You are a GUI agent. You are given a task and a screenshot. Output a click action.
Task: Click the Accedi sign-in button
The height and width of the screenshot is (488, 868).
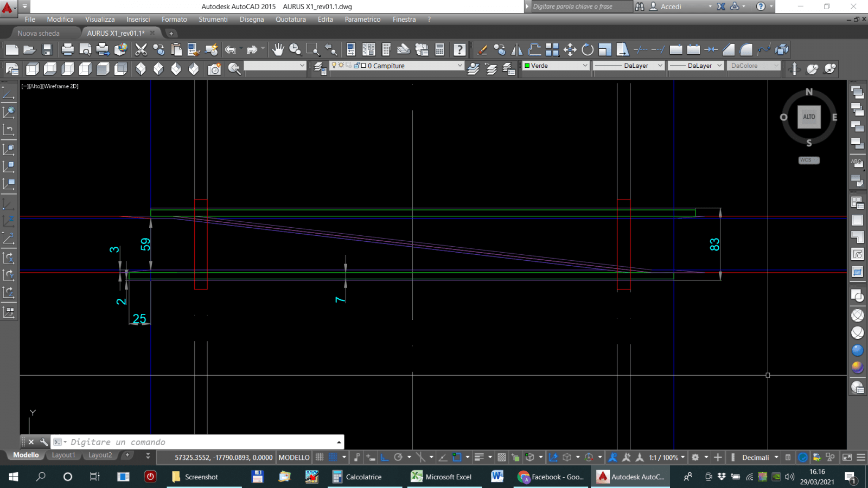click(x=671, y=7)
